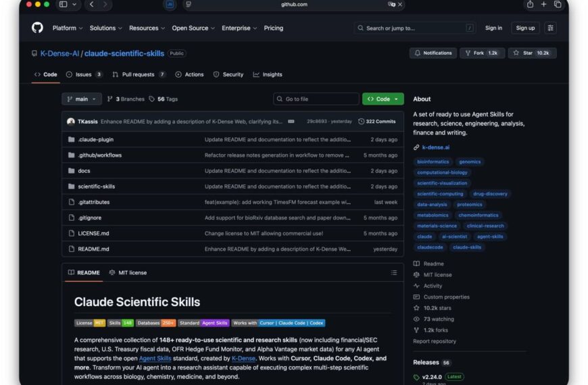The width and height of the screenshot is (588, 385).
Task: Open the Pricing link
Action: tap(273, 28)
